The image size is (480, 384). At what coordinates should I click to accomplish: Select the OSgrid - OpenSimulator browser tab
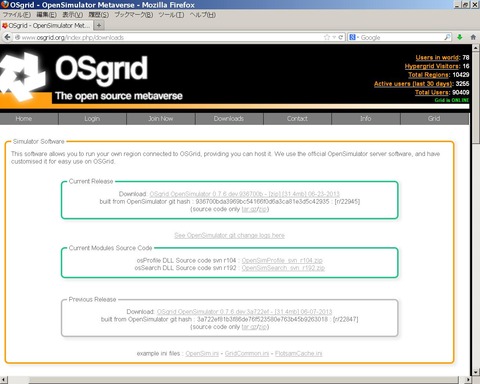[x=47, y=25]
